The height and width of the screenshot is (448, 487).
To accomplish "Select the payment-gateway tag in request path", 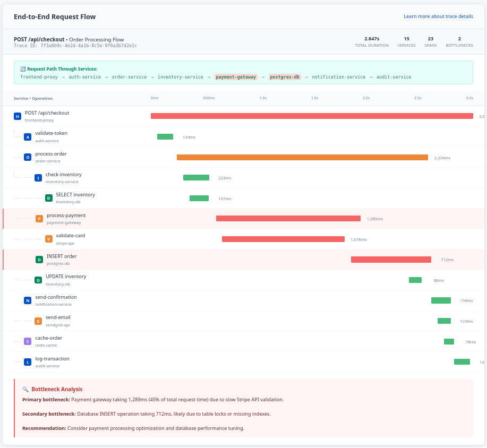I will tap(236, 77).
